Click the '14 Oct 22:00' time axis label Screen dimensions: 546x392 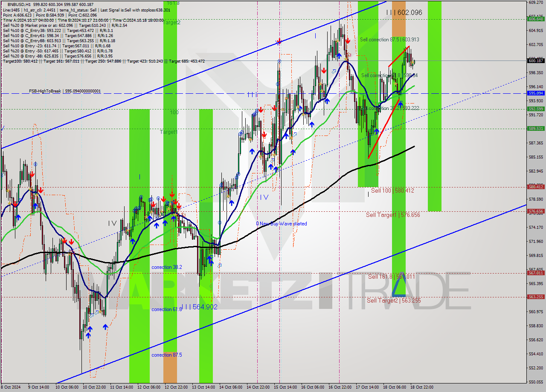(x=258, y=387)
